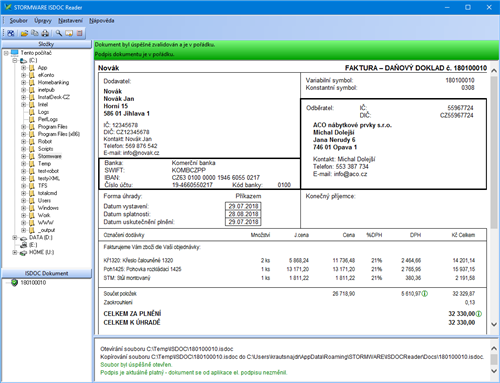Click the copy documents toolbar icon

[x=35, y=33]
